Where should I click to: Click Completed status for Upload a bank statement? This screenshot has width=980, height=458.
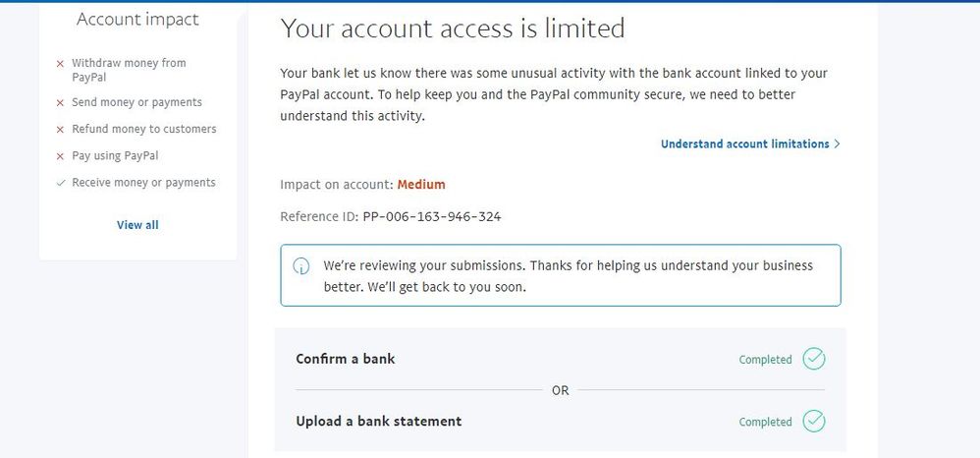765,423
